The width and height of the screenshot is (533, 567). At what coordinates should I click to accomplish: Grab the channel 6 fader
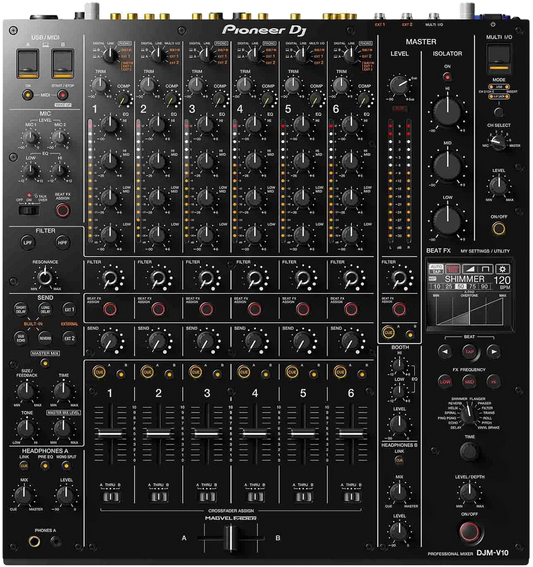click(x=351, y=434)
